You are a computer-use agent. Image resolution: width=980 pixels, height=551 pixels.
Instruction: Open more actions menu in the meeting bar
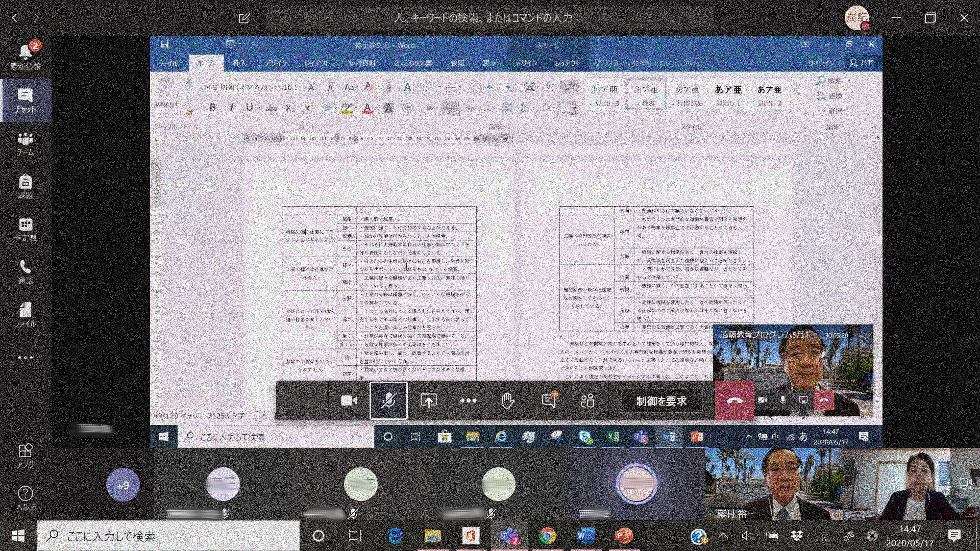[468, 401]
